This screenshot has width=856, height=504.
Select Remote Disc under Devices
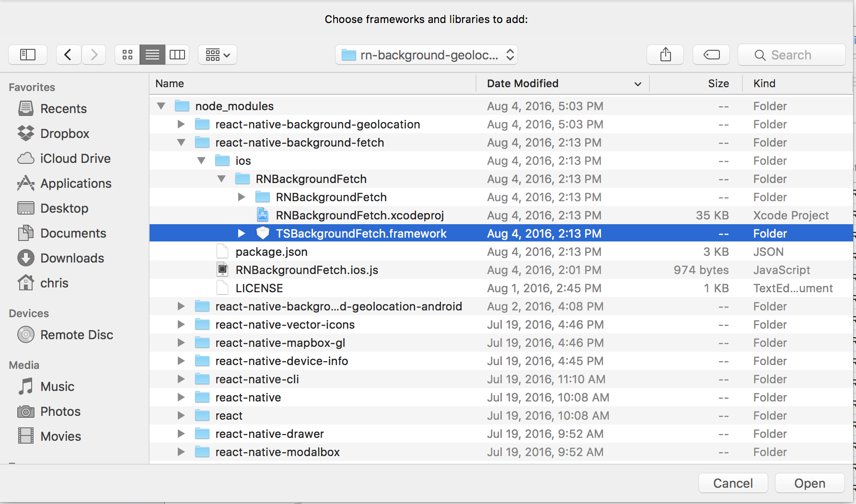[x=77, y=335]
